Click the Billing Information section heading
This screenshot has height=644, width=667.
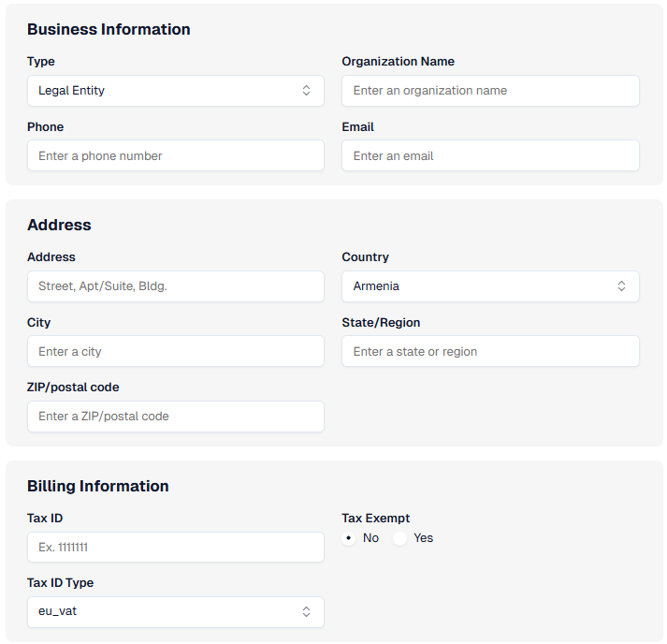pos(98,487)
